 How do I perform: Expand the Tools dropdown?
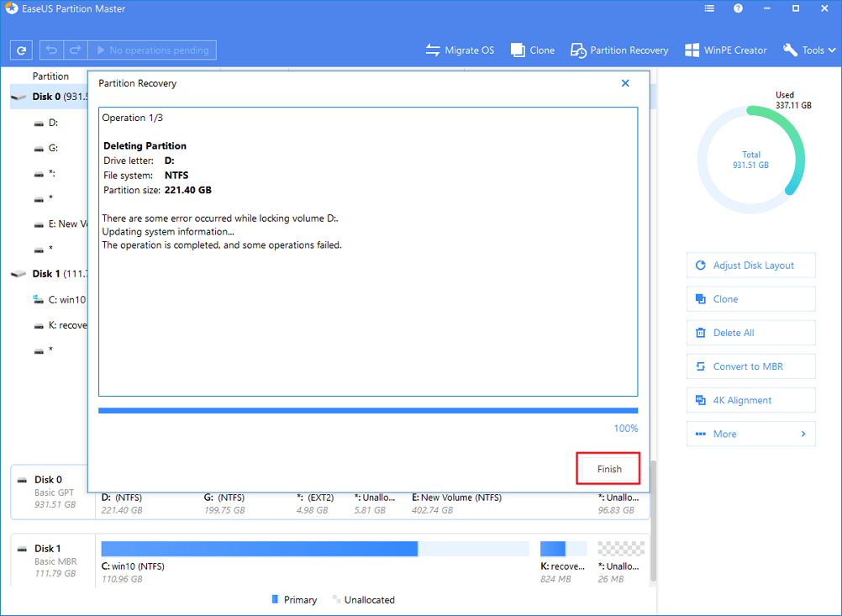[809, 50]
